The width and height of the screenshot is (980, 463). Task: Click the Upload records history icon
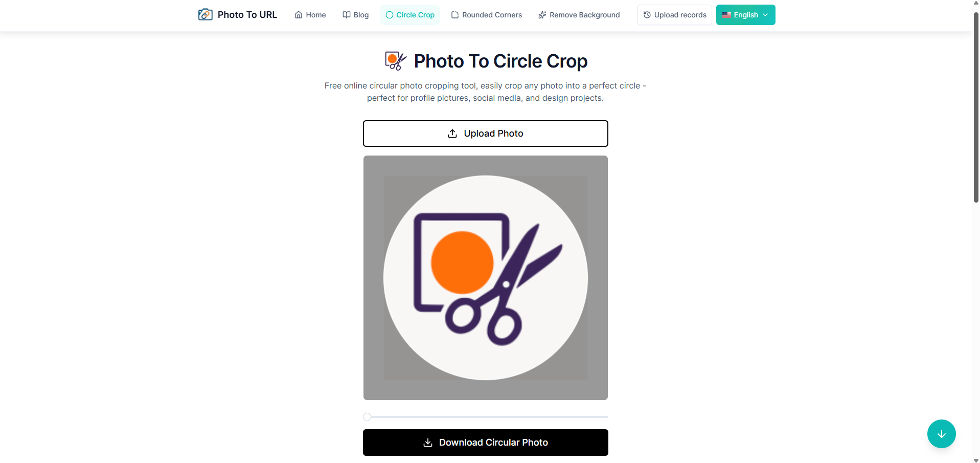point(647,15)
